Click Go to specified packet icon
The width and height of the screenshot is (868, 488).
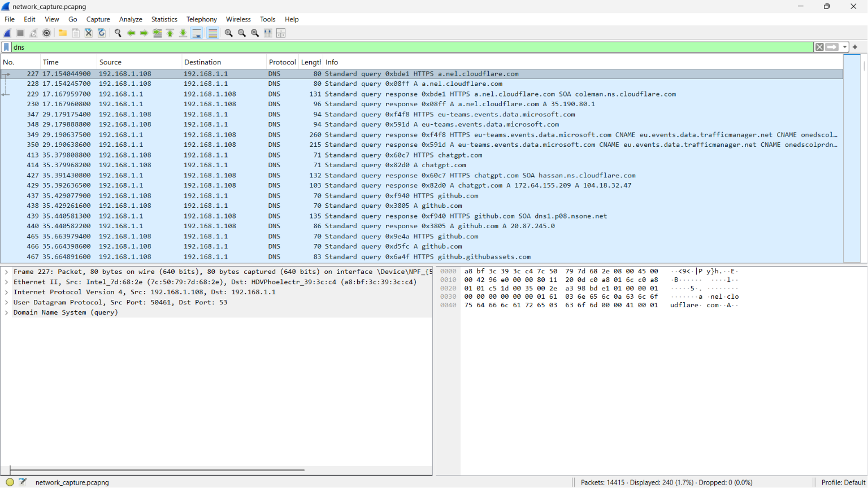pos(157,33)
